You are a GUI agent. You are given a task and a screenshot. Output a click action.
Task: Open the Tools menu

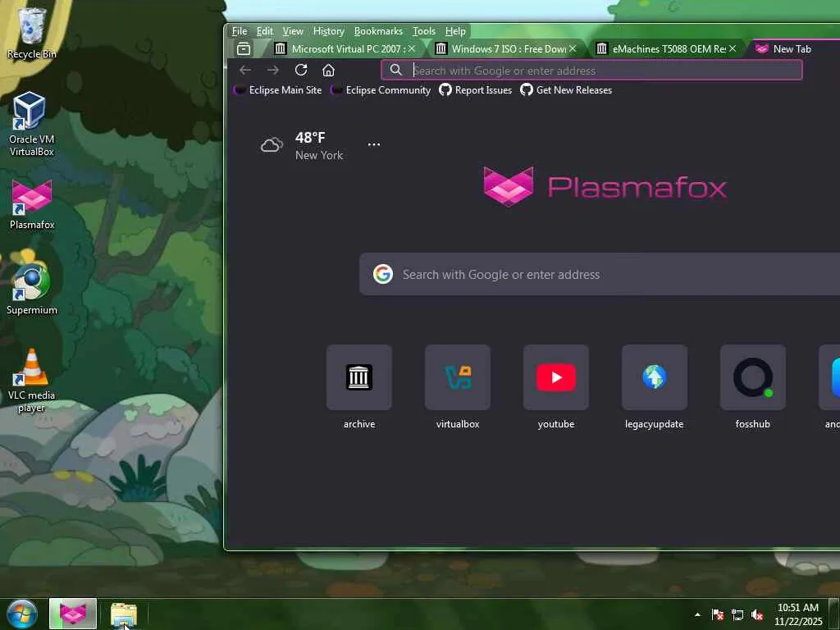pos(424,31)
